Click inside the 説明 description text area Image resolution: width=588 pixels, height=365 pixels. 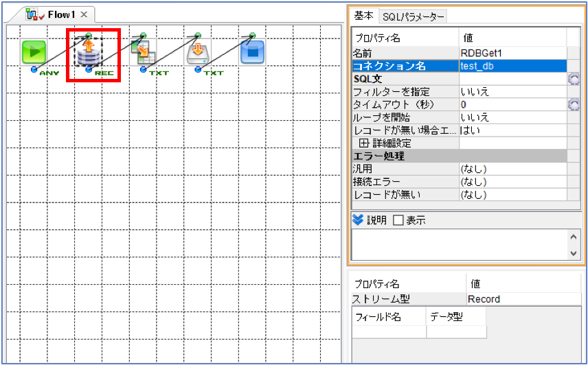(460, 244)
